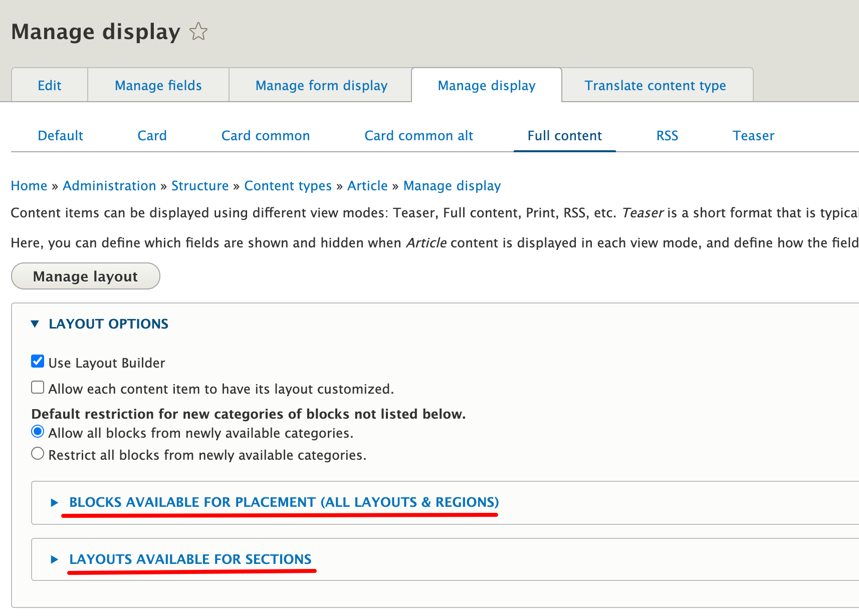Navigate to Content types via breadcrumb
859x616 pixels.
(x=288, y=185)
